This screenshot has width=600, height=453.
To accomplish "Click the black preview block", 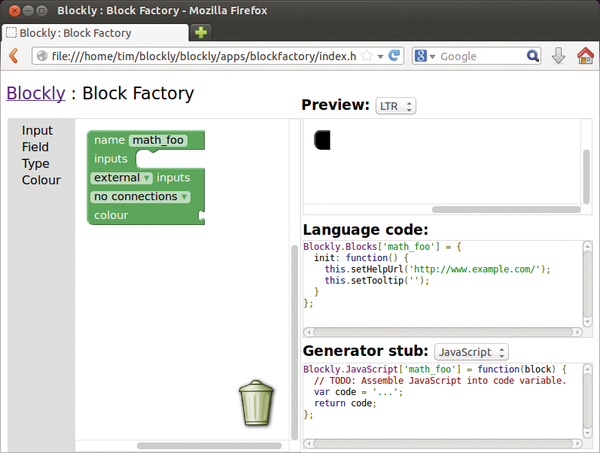I will pyautogui.click(x=322, y=140).
